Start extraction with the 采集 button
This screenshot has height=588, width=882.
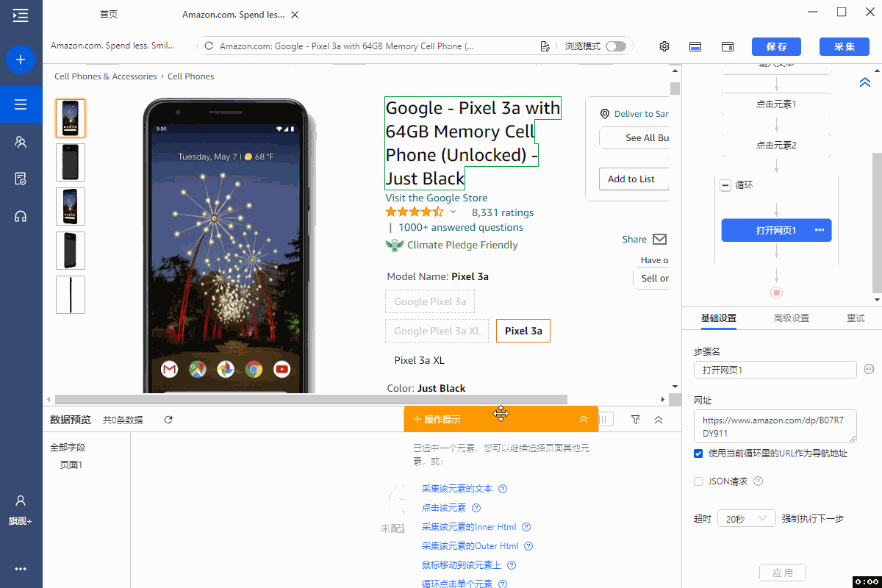[x=845, y=46]
